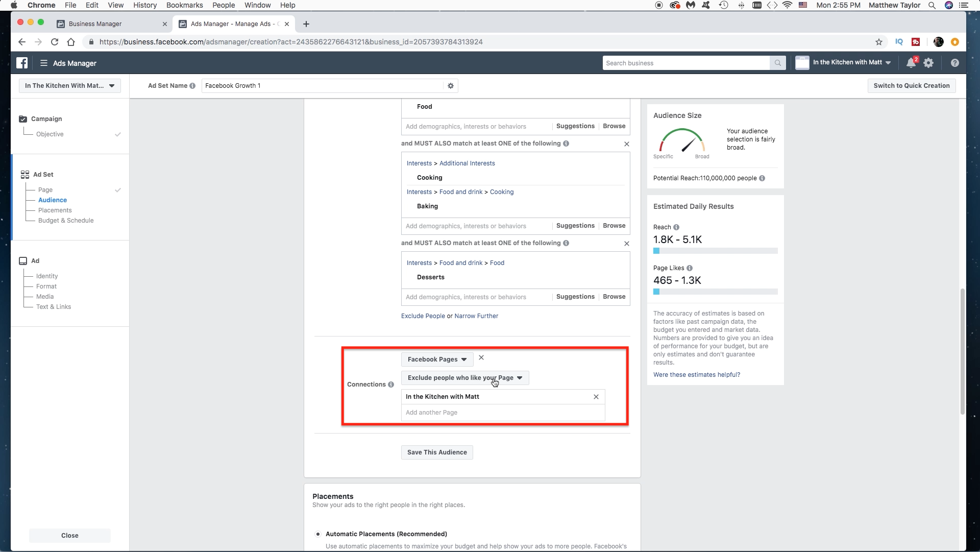Remove the Desserts narrowing group
Viewport: 980px width, 552px height.
tap(627, 244)
